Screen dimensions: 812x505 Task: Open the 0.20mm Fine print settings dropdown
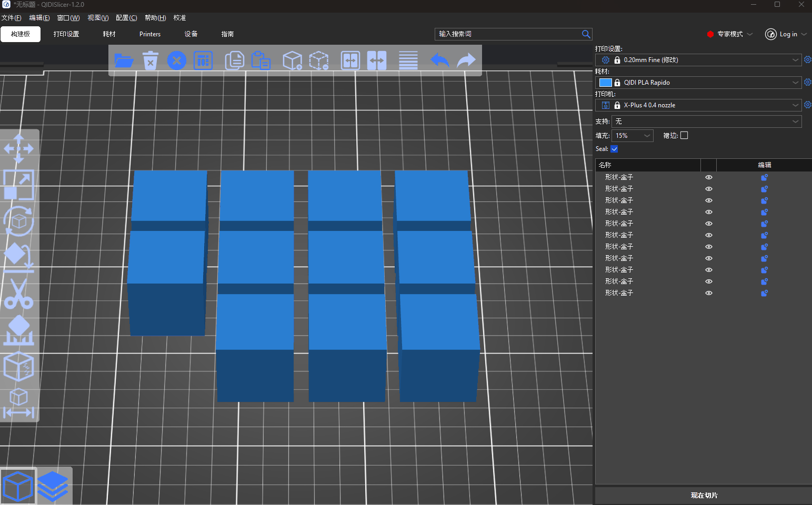coord(698,60)
